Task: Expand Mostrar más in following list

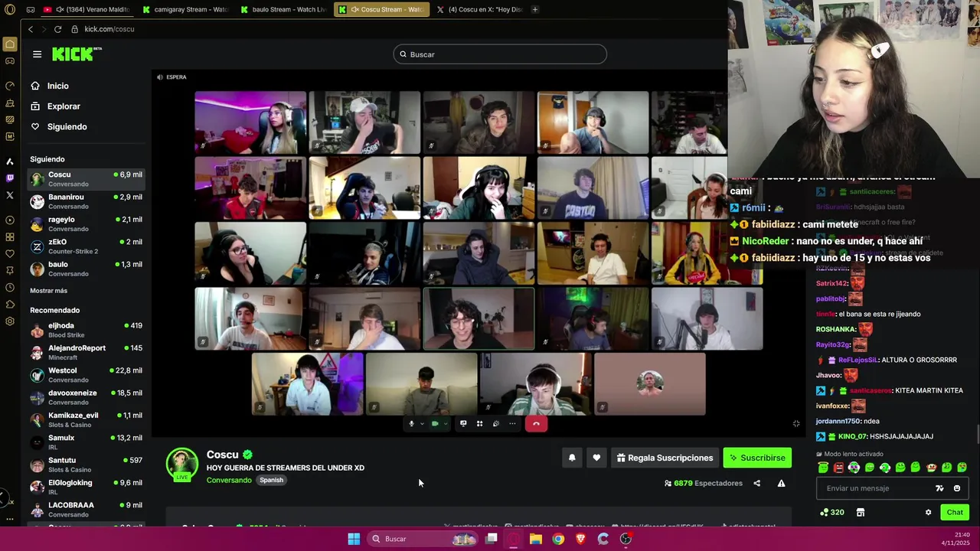Action: pos(48,291)
